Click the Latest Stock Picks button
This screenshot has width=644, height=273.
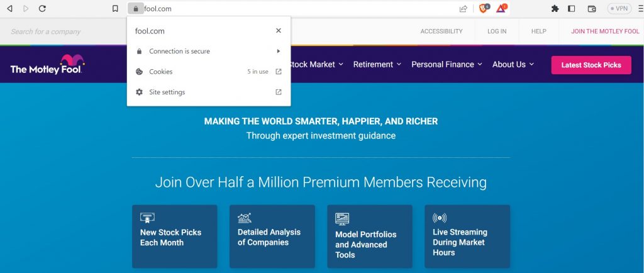(x=591, y=65)
